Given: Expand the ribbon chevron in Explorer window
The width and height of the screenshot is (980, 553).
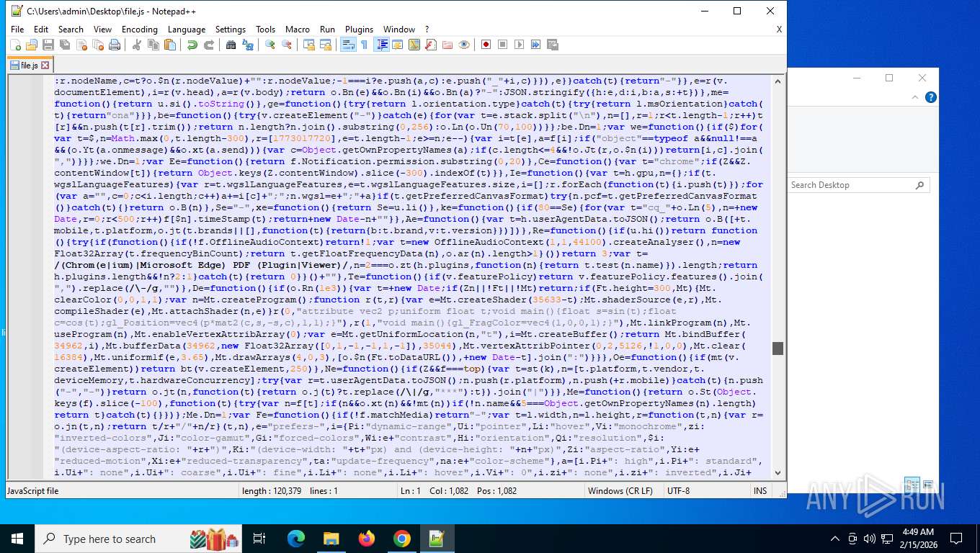Looking at the screenshot, I should pyautogui.click(x=915, y=97).
